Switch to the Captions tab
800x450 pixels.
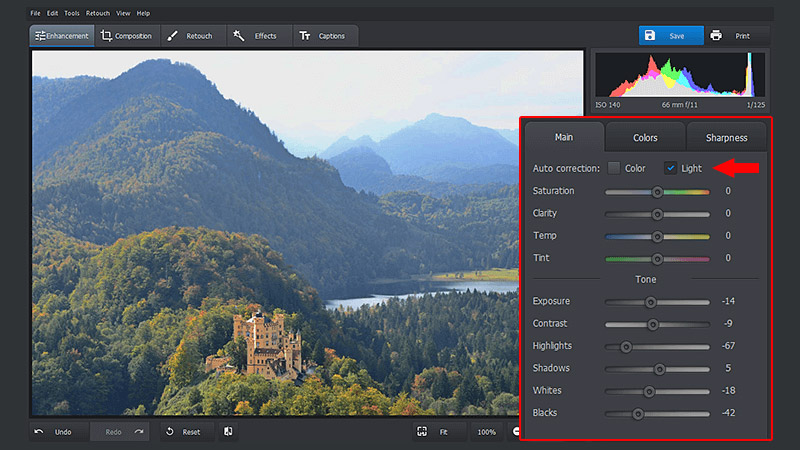tap(326, 36)
